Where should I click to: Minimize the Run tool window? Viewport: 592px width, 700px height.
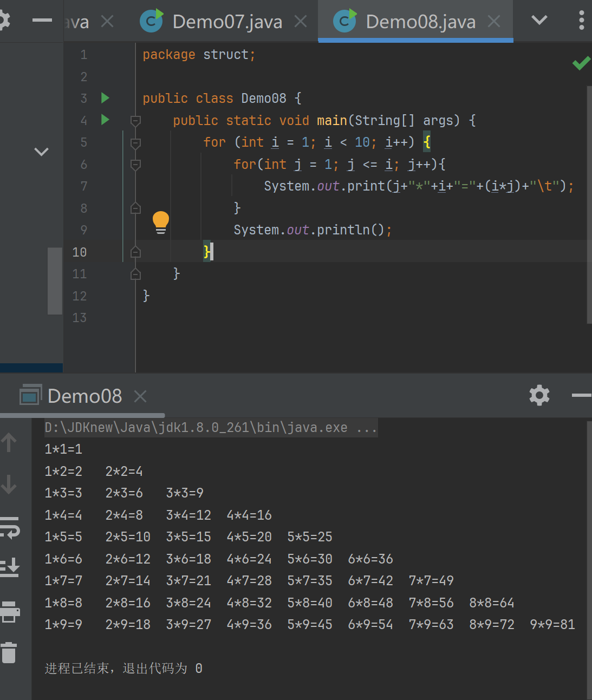tap(582, 395)
